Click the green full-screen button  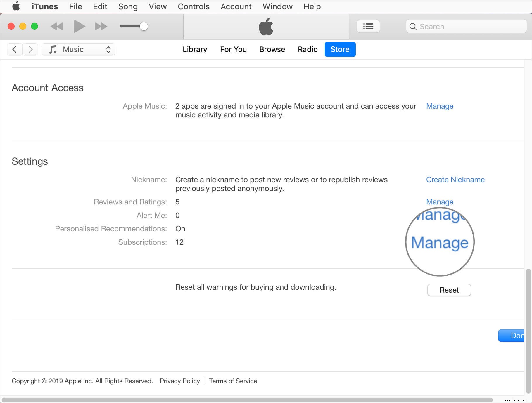tap(34, 26)
